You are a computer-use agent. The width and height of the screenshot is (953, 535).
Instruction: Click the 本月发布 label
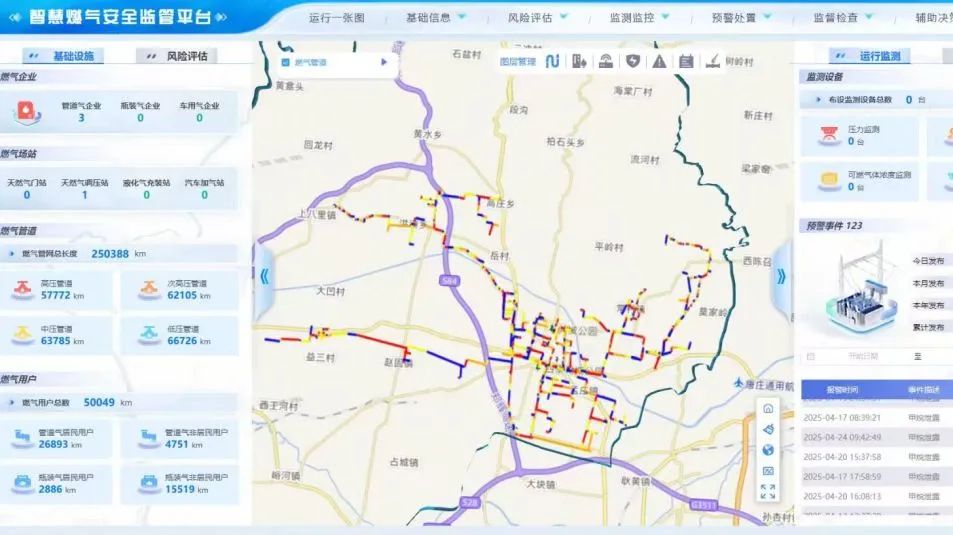coord(928,283)
